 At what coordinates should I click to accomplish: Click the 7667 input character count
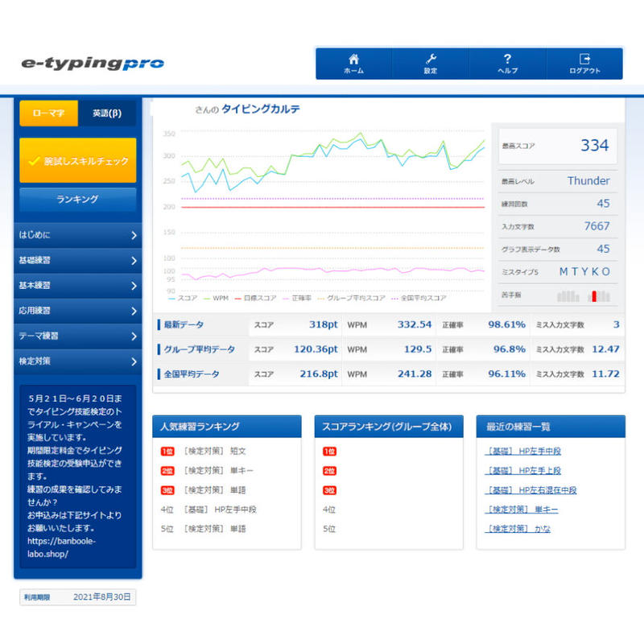coord(597,226)
